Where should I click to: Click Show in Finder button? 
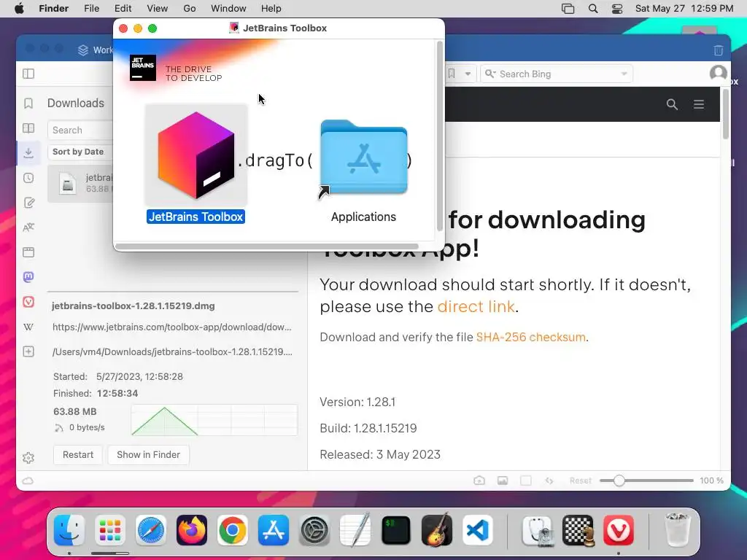coord(148,455)
